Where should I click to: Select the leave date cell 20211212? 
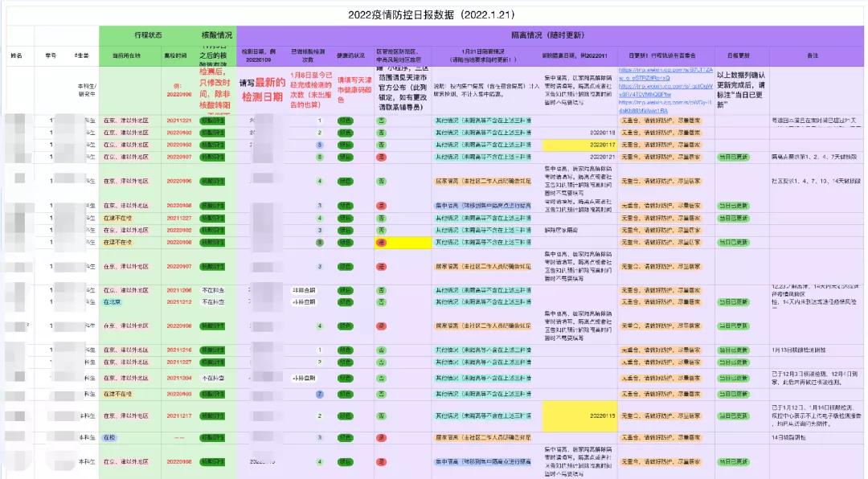[x=179, y=302]
